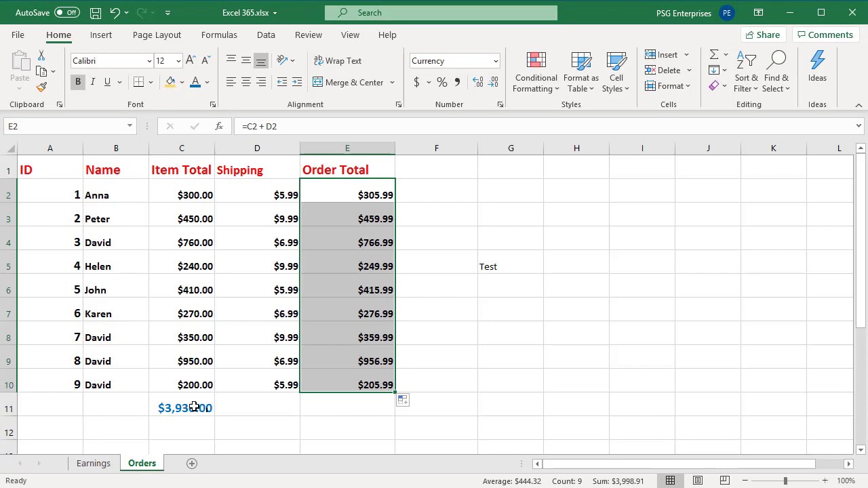Screen dimensions: 868x488
Task: Click the Fill Color bucket
Action: 171,82
